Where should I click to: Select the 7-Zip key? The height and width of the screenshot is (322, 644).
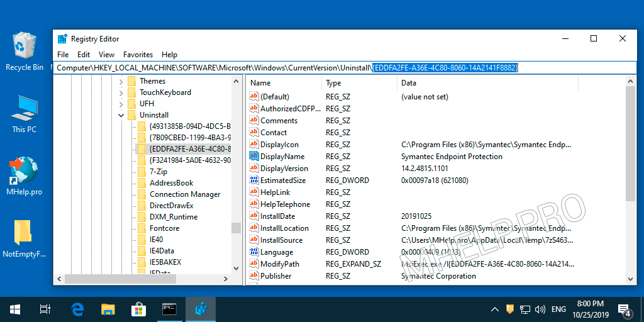(158, 171)
